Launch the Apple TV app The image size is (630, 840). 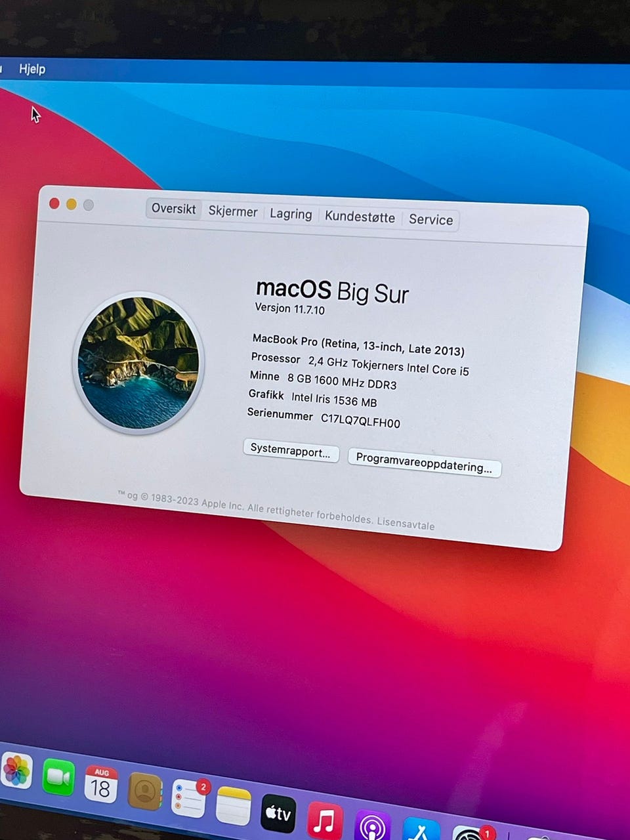click(x=278, y=814)
